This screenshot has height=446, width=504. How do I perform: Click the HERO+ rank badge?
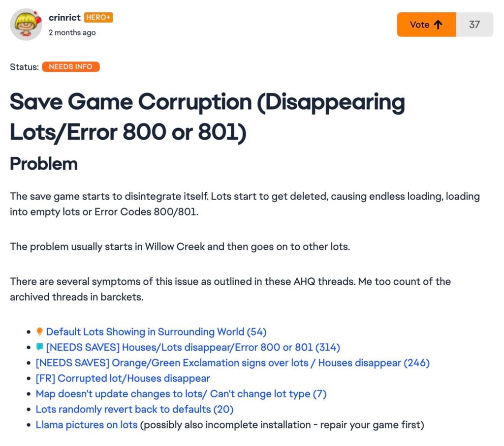99,18
